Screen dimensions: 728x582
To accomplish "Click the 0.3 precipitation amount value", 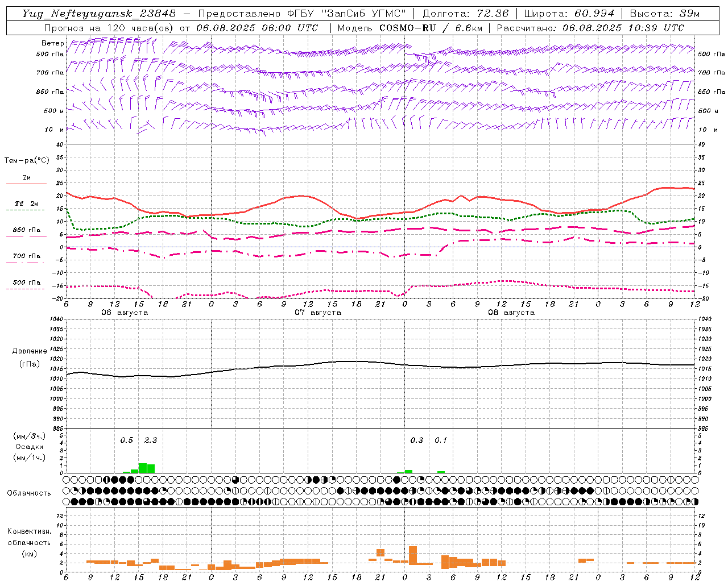I will coord(416,440).
